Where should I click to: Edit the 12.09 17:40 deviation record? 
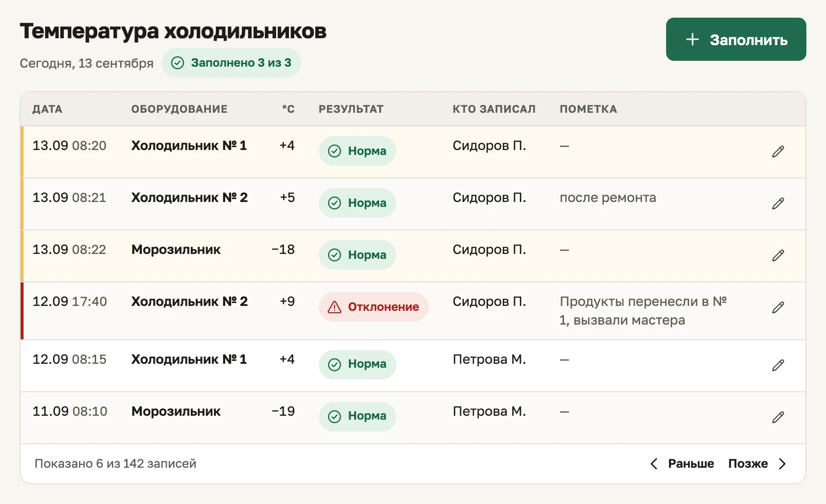778,307
